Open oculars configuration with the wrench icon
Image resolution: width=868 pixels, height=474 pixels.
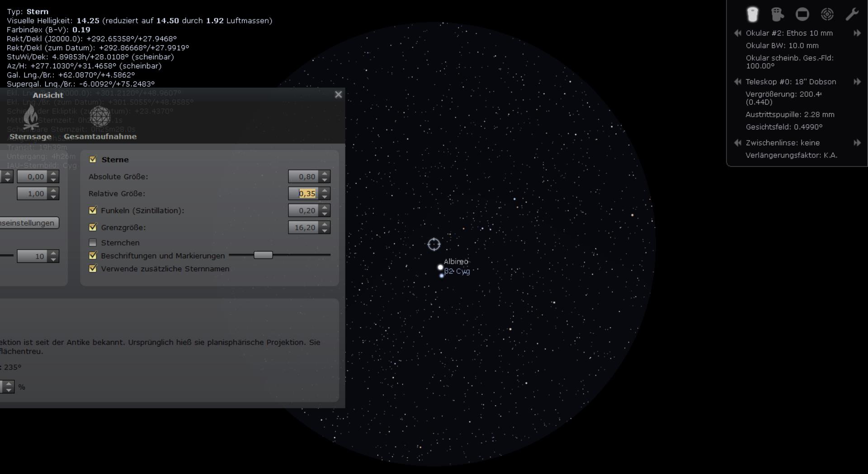(x=852, y=14)
